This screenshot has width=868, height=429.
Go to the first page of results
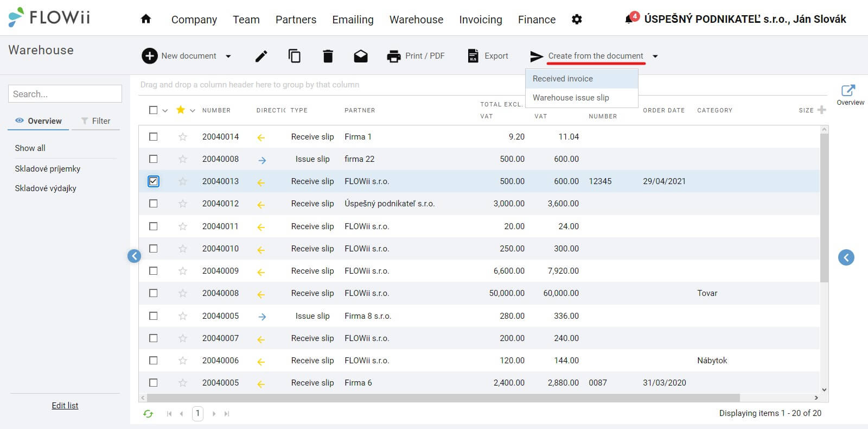coord(169,414)
